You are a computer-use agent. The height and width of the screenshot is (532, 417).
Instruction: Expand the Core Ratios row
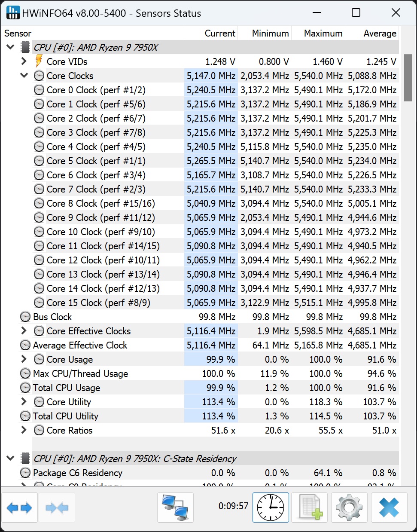coord(24,430)
